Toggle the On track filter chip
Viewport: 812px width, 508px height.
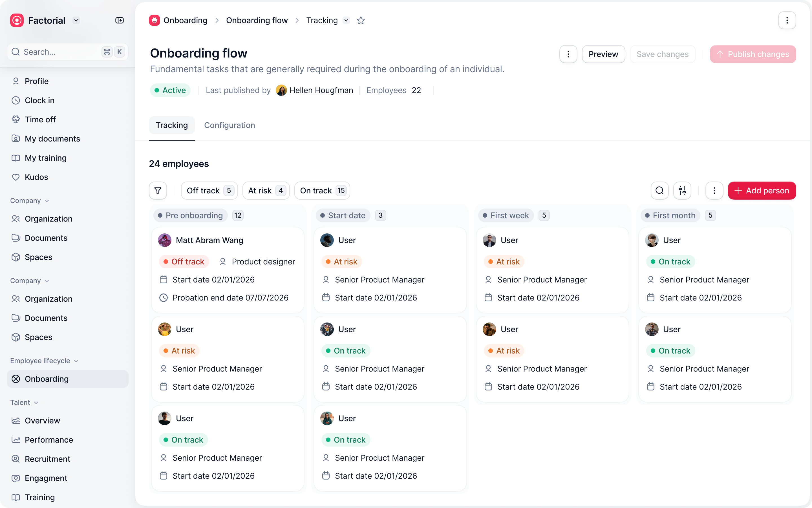(322, 191)
